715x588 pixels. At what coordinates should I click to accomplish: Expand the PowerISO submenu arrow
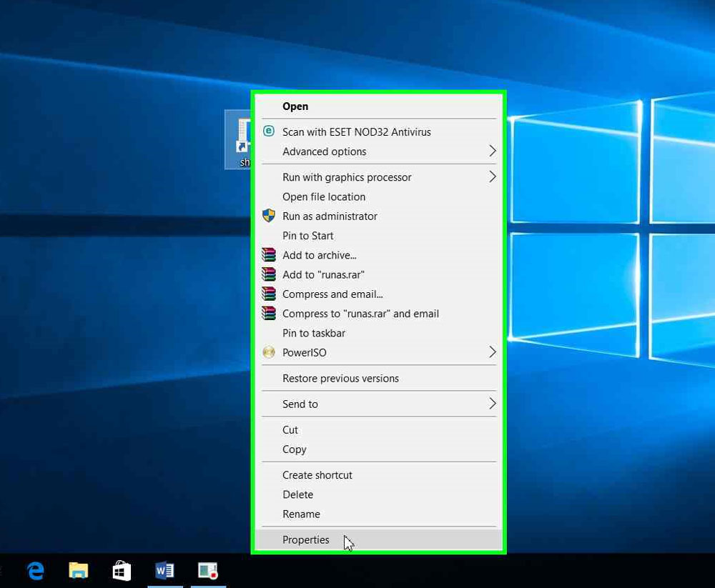(492, 352)
